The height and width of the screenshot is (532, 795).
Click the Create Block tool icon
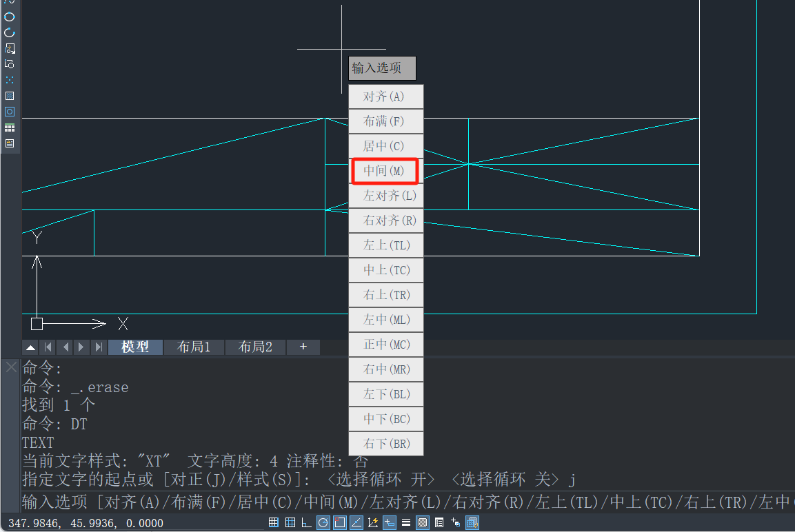point(10,64)
